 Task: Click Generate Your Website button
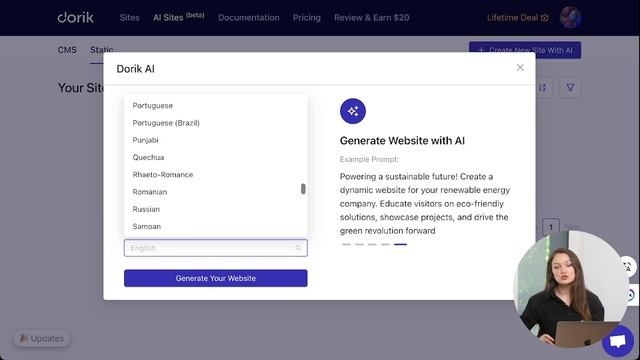[x=216, y=278]
